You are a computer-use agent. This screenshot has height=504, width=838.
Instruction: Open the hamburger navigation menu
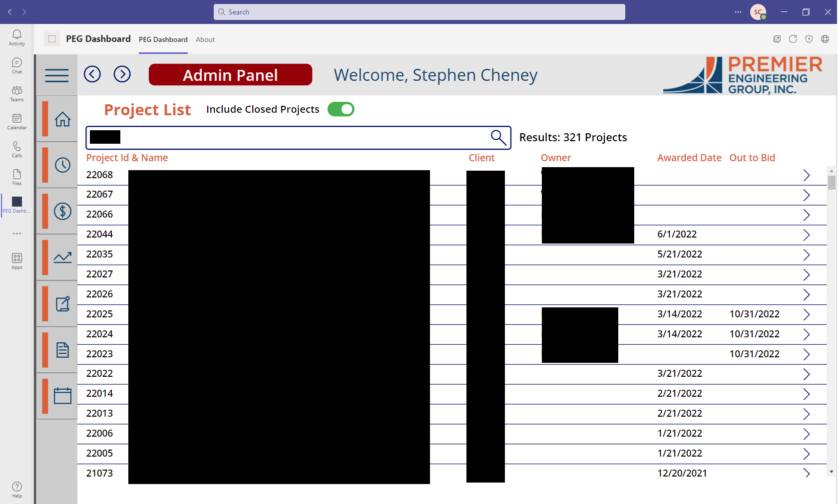click(56, 75)
